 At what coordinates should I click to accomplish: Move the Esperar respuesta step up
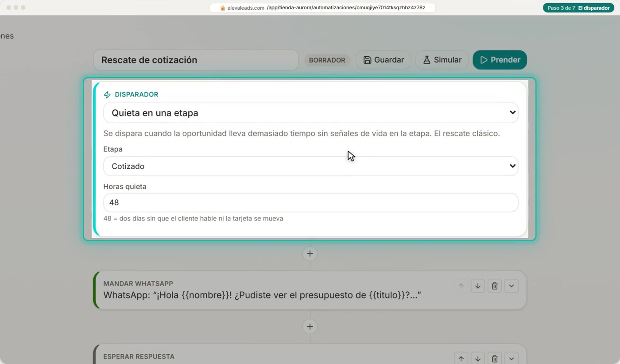[x=461, y=358]
